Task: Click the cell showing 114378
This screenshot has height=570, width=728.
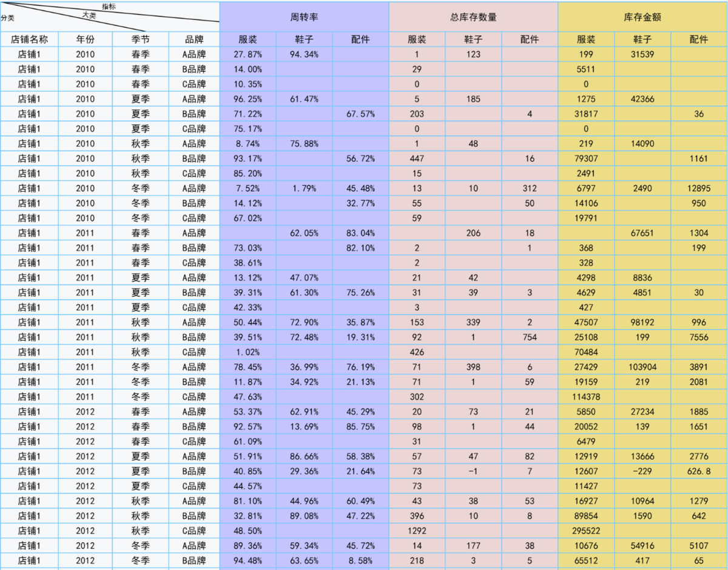Action: pos(586,396)
